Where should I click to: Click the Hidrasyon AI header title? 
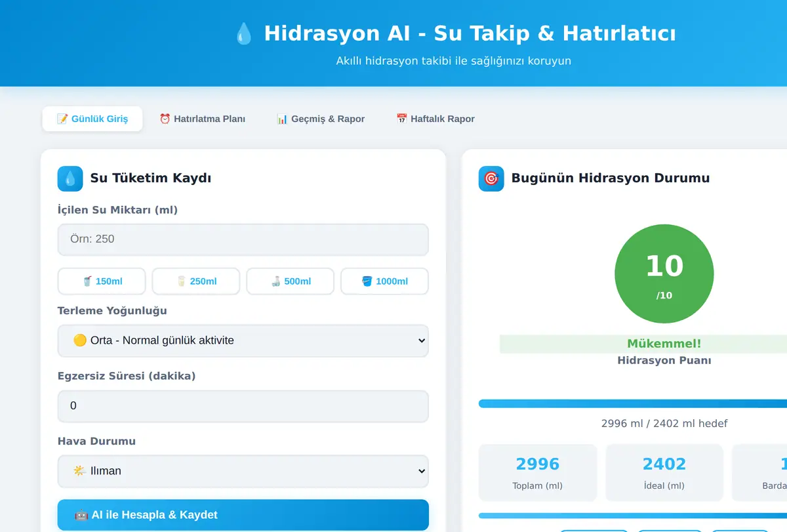(x=470, y=33)
